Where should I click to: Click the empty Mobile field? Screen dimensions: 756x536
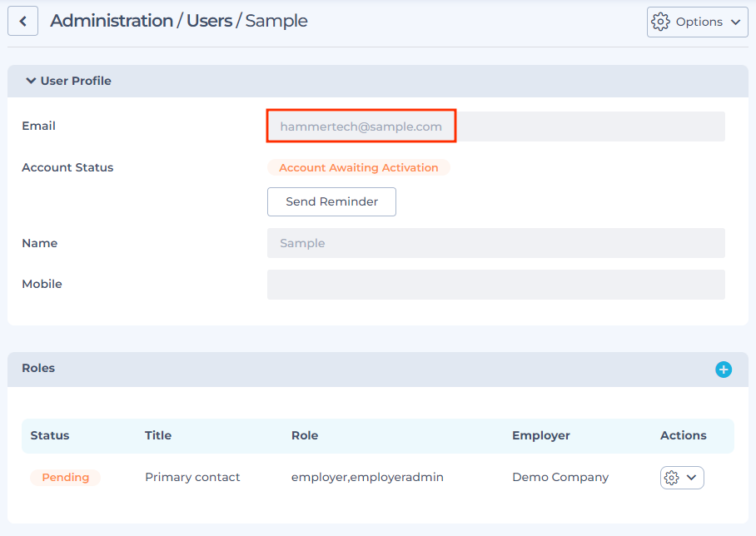[496, 285]
